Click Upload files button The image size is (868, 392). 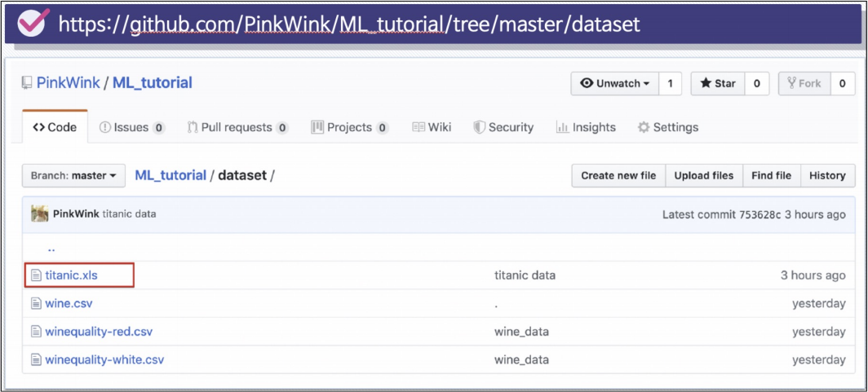point(703,176)
